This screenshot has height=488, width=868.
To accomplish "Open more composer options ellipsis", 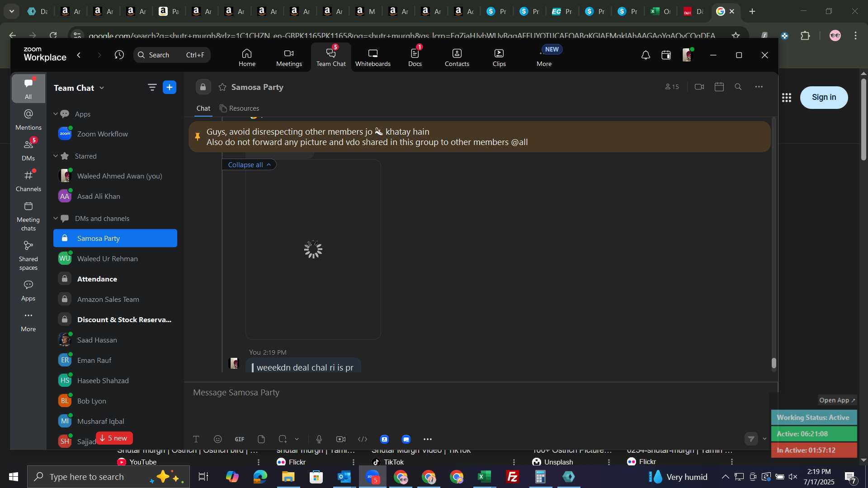I will click(428, 439).
